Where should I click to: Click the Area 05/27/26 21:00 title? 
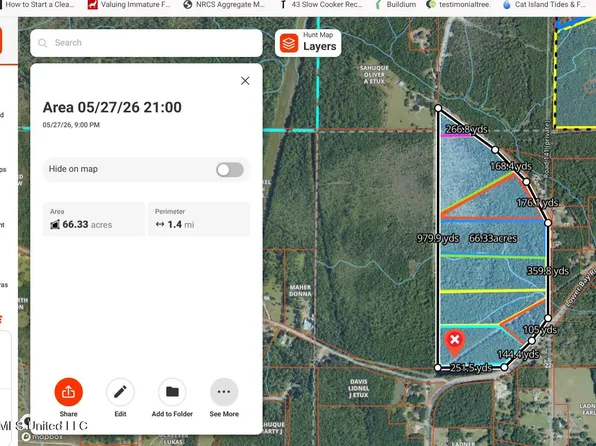point(112,108)
